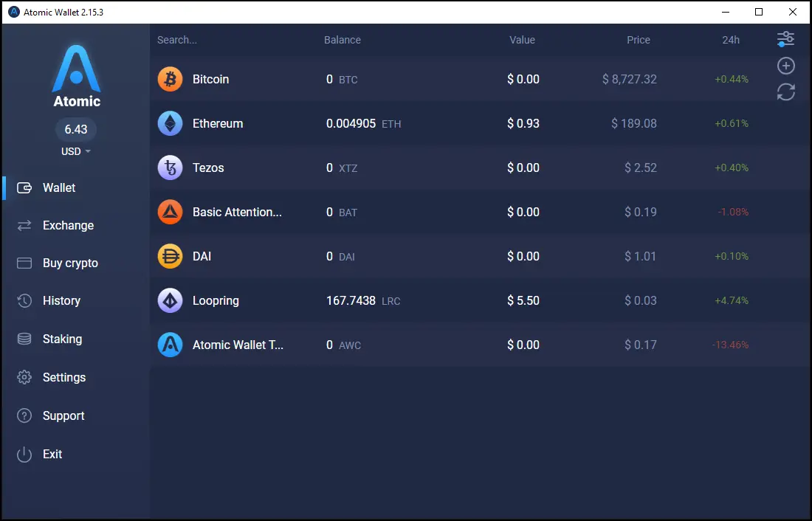
Task: Go to the Exchange section
Action: [69, 225]
